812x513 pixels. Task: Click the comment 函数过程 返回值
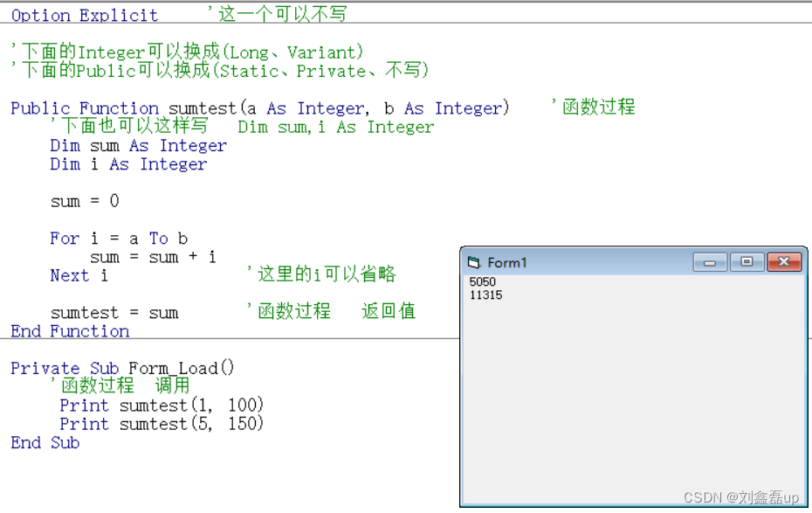click(x=332, y=311)
